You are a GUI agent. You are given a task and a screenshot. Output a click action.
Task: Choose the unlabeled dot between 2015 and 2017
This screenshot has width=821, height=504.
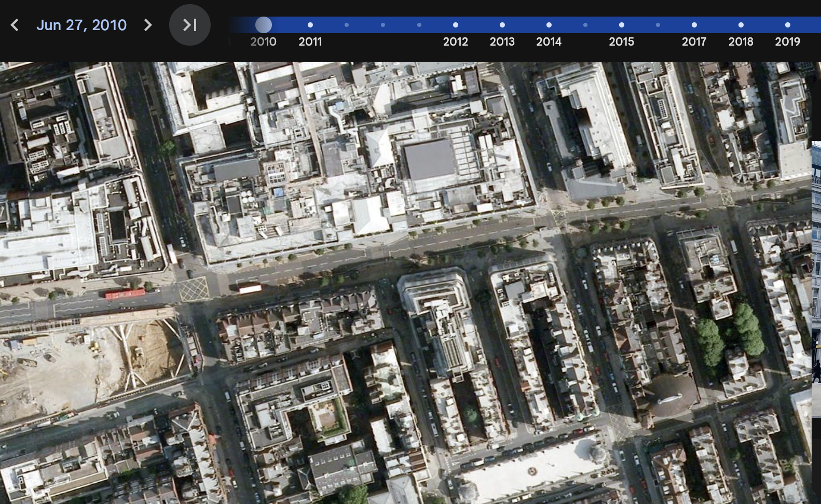point(658,25)
